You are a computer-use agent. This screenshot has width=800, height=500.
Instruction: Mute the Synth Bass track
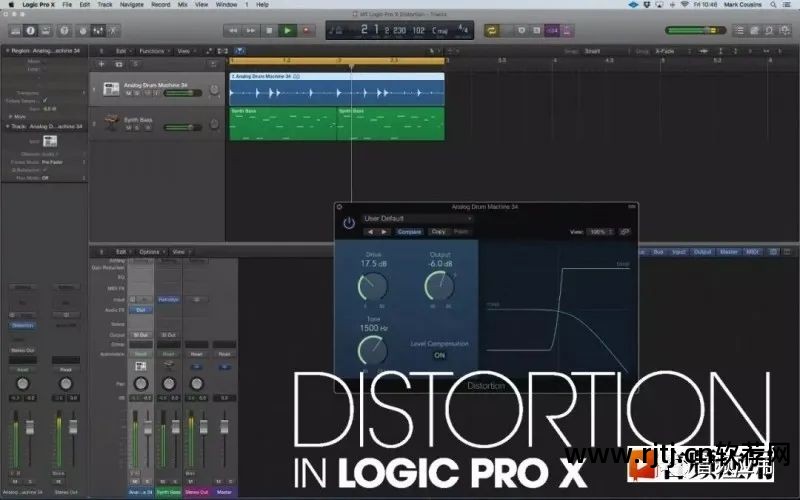click(x=129, y=128)
